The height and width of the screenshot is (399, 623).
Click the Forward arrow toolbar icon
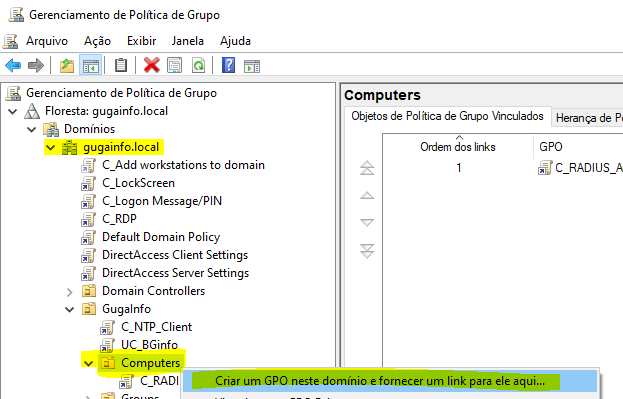click(x=35, y=66)
